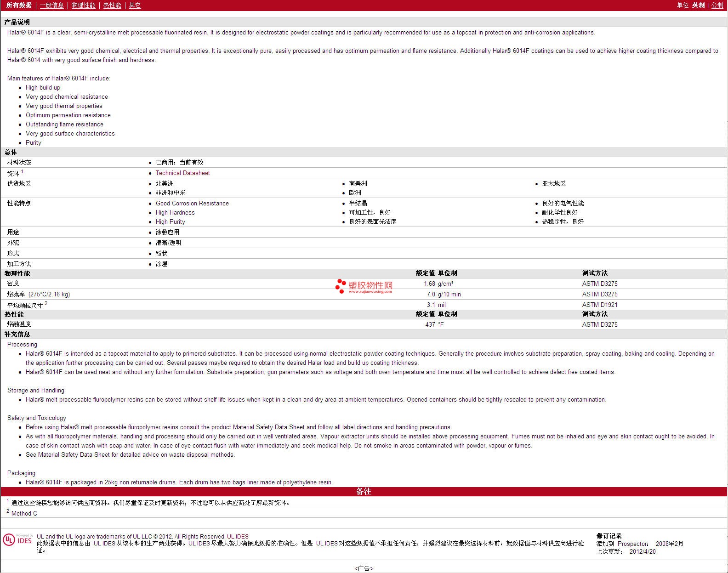The height and width of the screenshot is (573, 728).
Task: Click the 粉状 form entry
Action: 161,254
